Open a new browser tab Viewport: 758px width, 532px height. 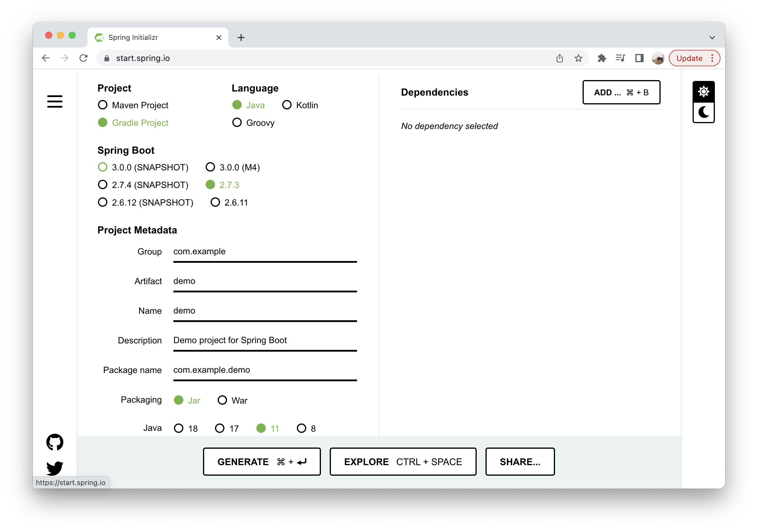[x=241, y=38]
